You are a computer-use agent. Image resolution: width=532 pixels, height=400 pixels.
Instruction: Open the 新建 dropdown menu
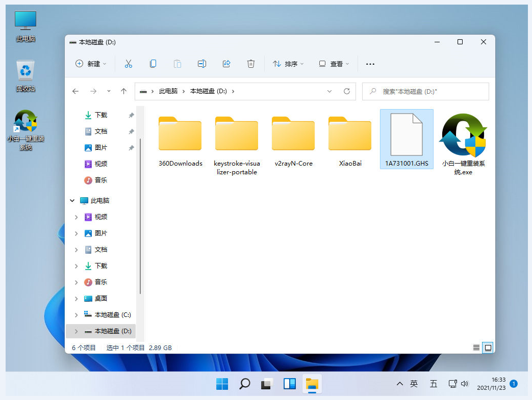(x=91, y=64)
